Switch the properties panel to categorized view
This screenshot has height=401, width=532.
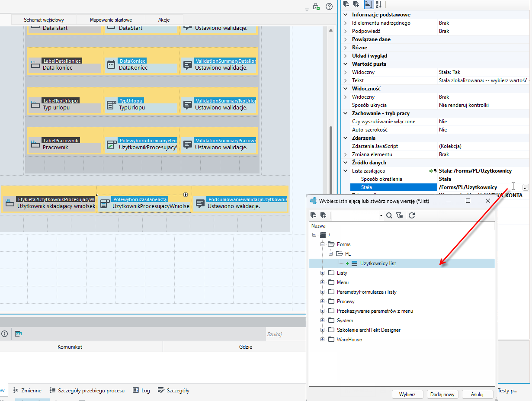369,4
